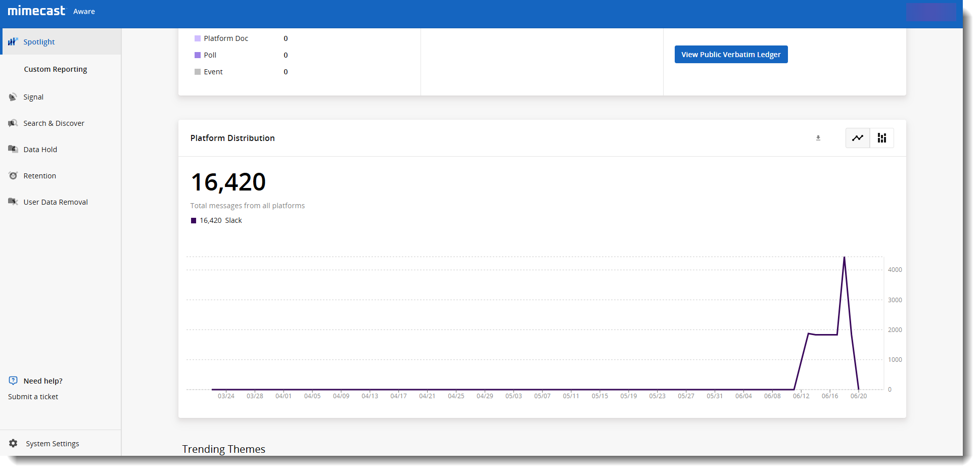Viewport: 980px width, 473px height.
Task: Click the Search & Discover icon
Action: pos(13,123)
